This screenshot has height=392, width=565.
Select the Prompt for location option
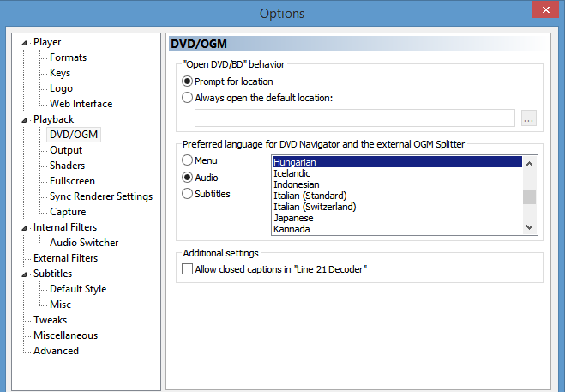(x=188, y=81)
